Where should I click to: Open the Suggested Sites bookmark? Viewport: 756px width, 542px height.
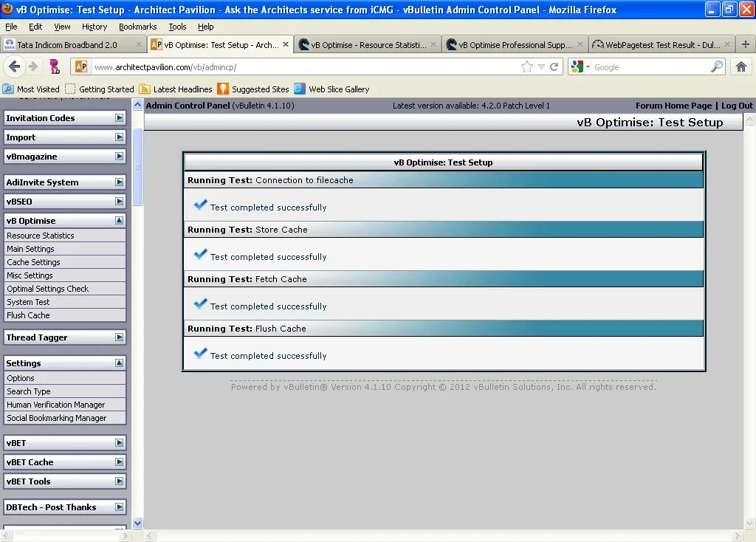point(253,89)
